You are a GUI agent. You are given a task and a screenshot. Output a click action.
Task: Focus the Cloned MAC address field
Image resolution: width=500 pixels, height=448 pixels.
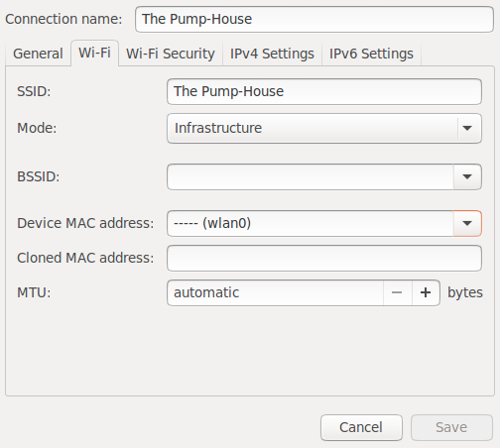(x=324, y=258)
